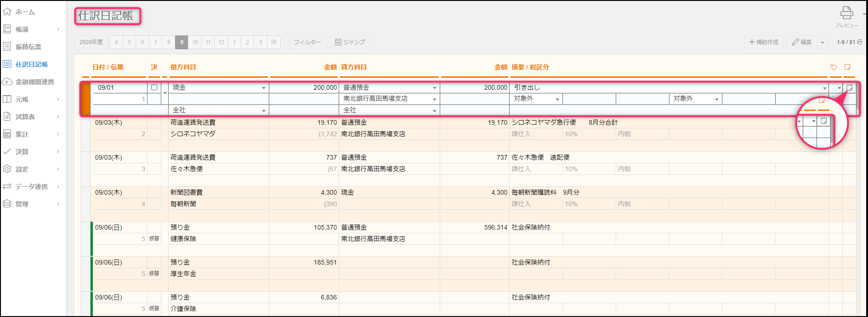Screen dimensions: 868x317
Task: Click the 金融機関連携 cloud icon
Action: (7, 81)
